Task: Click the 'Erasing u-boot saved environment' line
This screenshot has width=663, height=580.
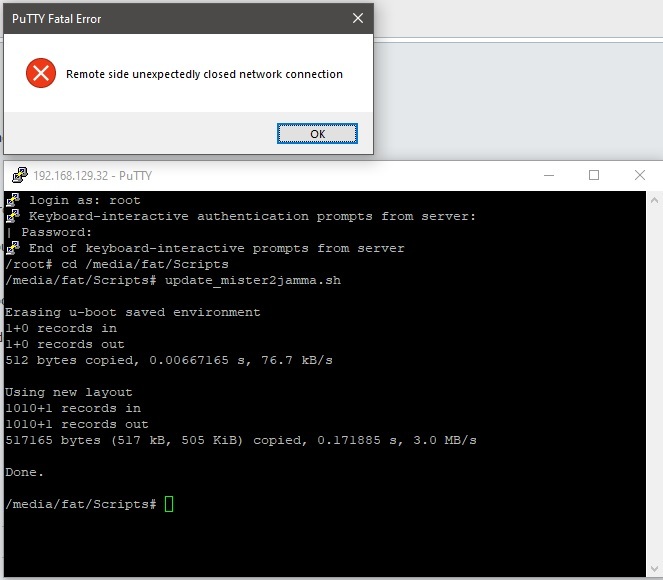Action: click(133, 312)
